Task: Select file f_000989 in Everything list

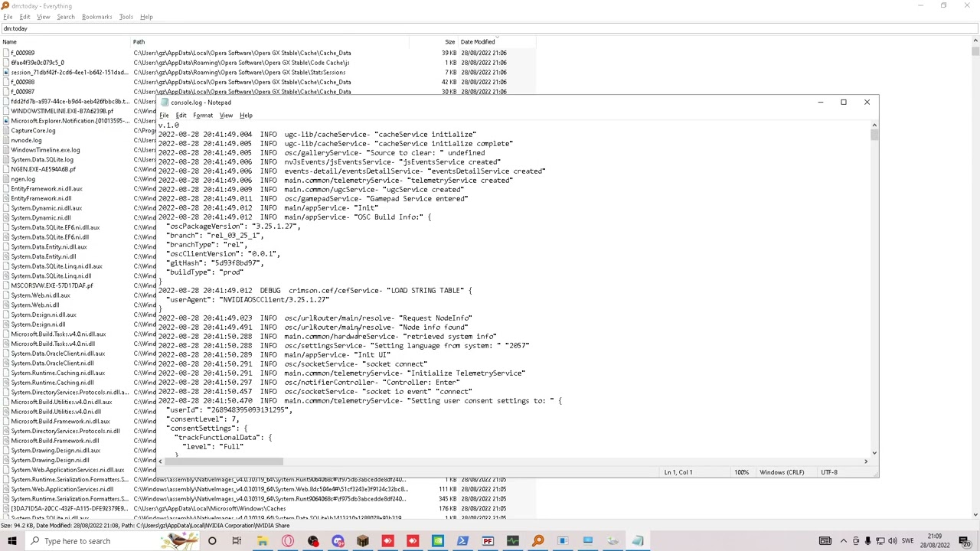Action: [x=23, y=53]
